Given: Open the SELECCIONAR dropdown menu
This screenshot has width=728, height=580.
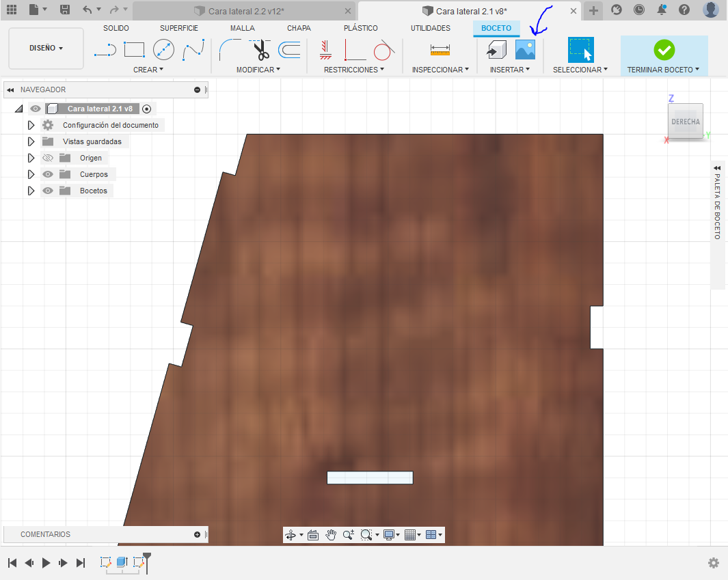Looking at the screenshot, I should coord(580,70).
